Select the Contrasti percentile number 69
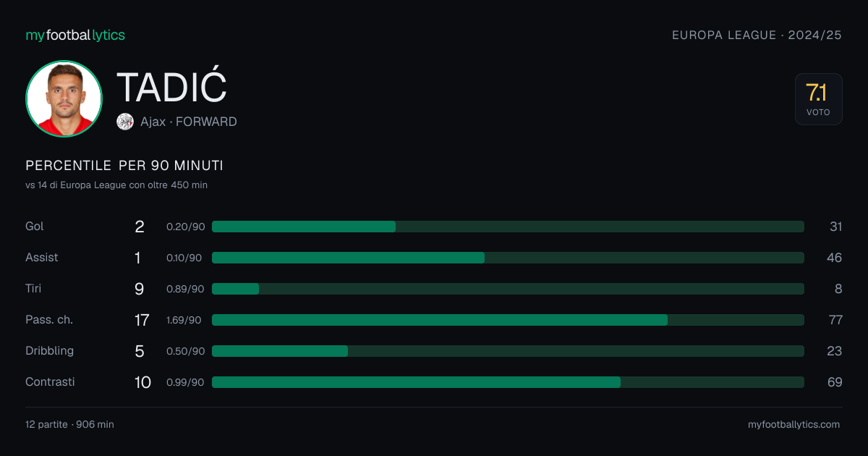The width and height of the screenshot is (868, 456). [835, 382]
